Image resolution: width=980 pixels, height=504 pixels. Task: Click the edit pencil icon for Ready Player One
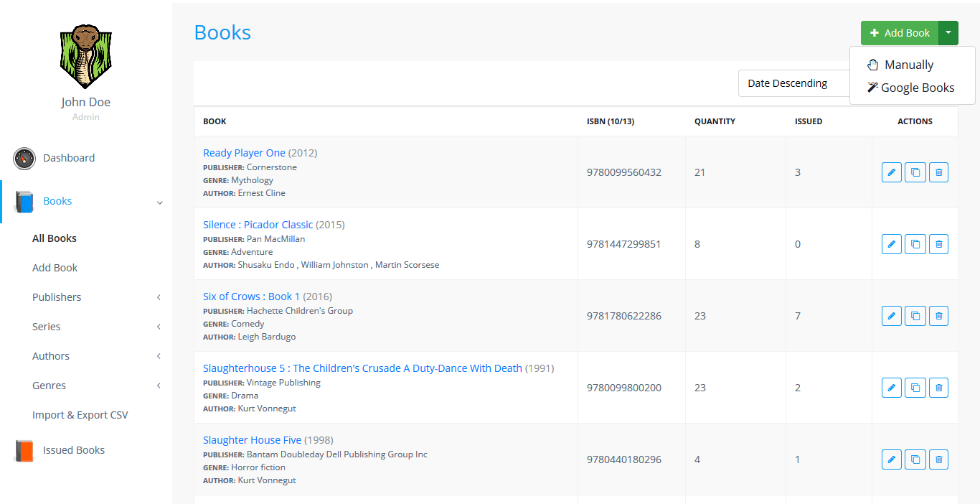pyautogui.click(x=891, y=172)
